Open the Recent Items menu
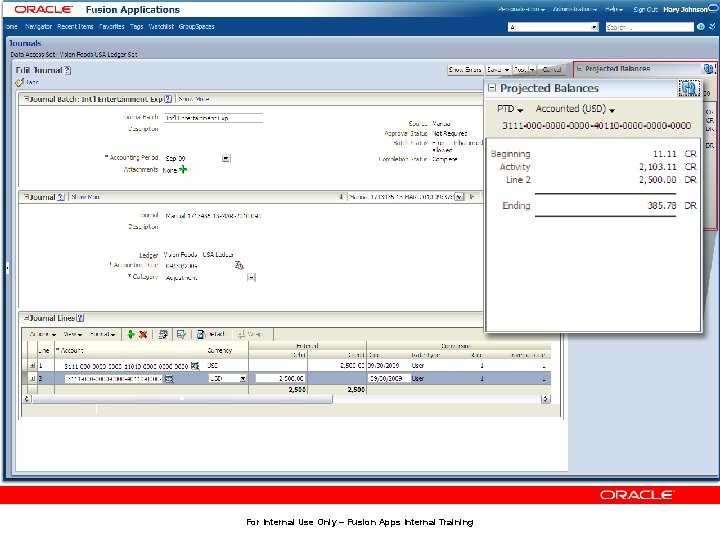 [x=75, y=27]
